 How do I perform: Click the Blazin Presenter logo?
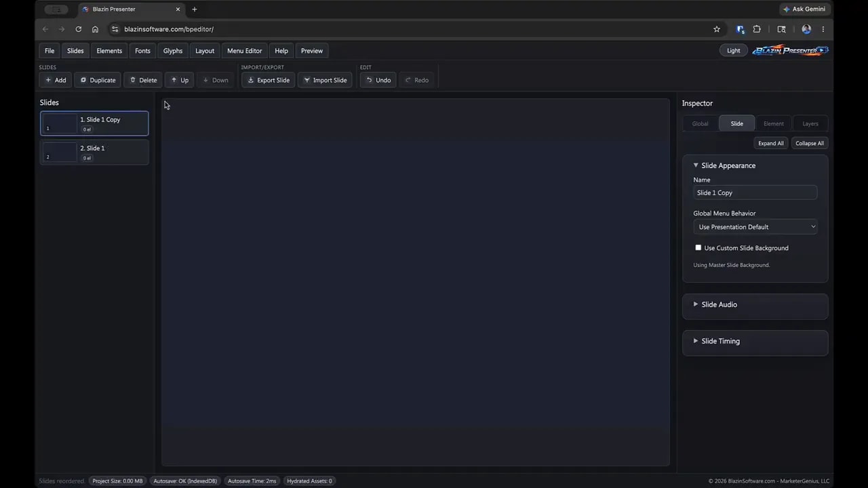[x=790, y=50]
